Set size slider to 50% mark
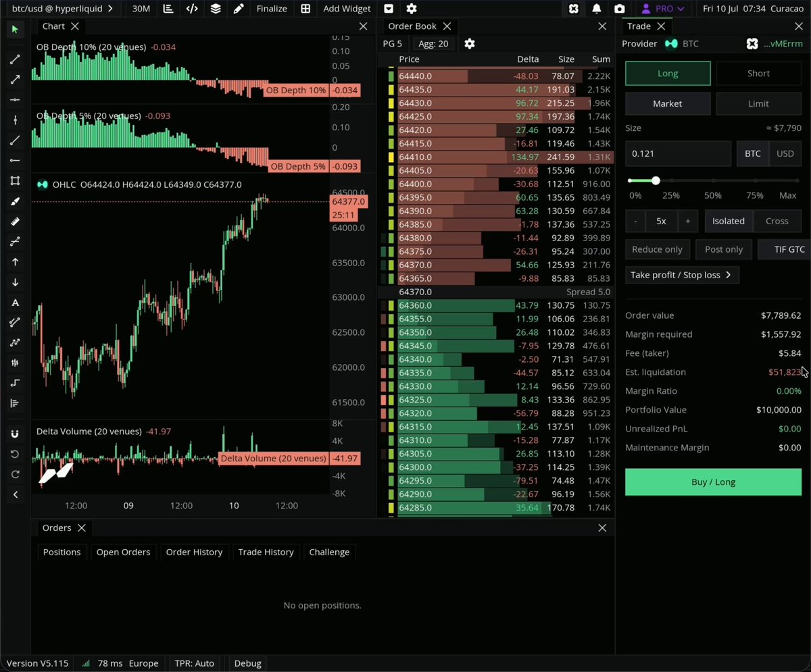 tap(713, 181)
